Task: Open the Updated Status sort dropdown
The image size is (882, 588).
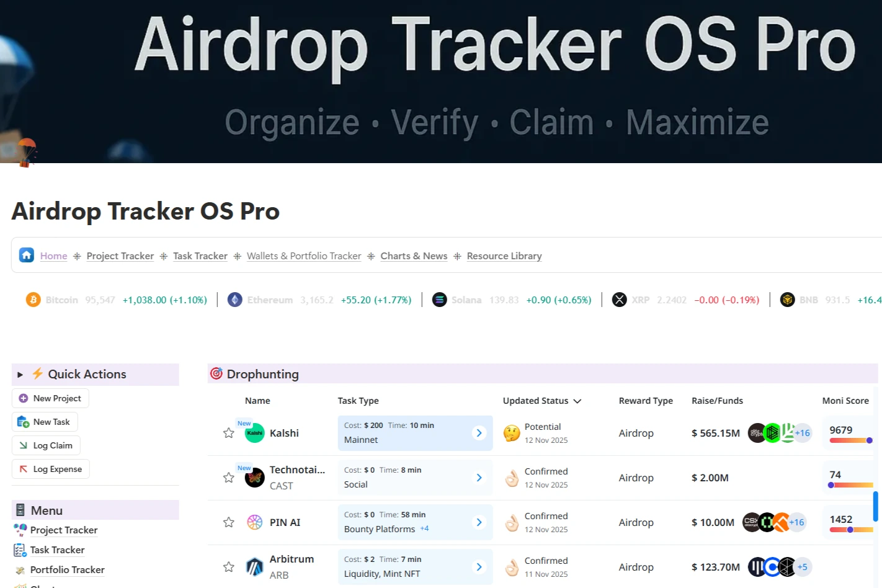Action: [x=577, y=401]
